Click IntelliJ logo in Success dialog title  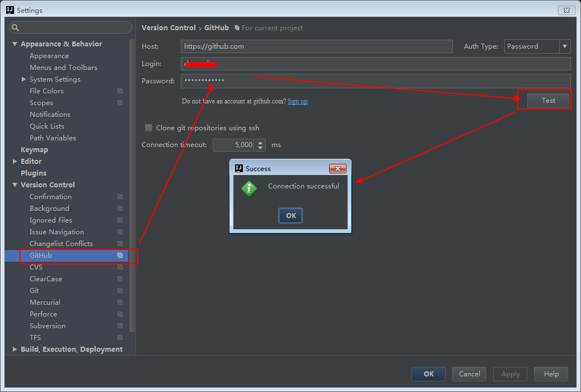pos(239,168)
